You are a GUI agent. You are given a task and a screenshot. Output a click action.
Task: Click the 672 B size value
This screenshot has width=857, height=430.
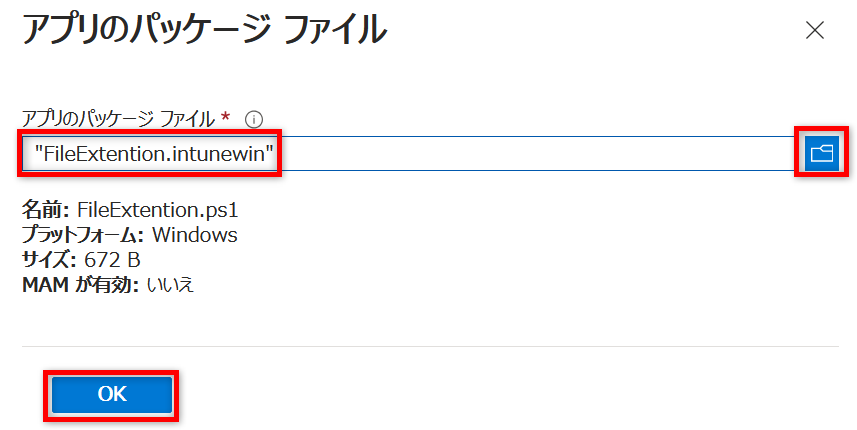pyautogui.click(x=112, y=260)
